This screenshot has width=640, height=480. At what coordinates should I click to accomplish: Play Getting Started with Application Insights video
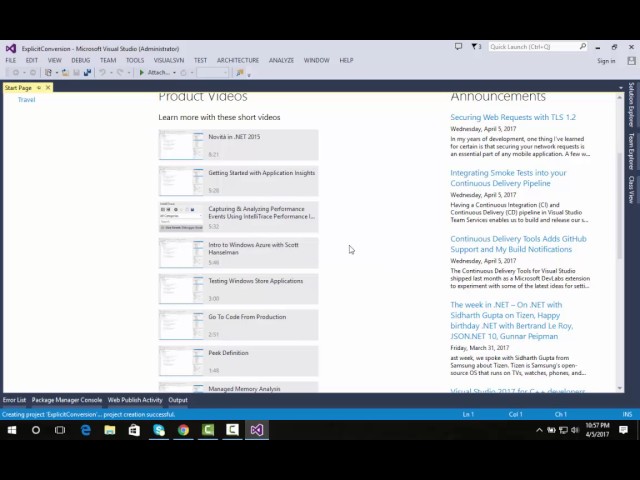coord(238,181)
